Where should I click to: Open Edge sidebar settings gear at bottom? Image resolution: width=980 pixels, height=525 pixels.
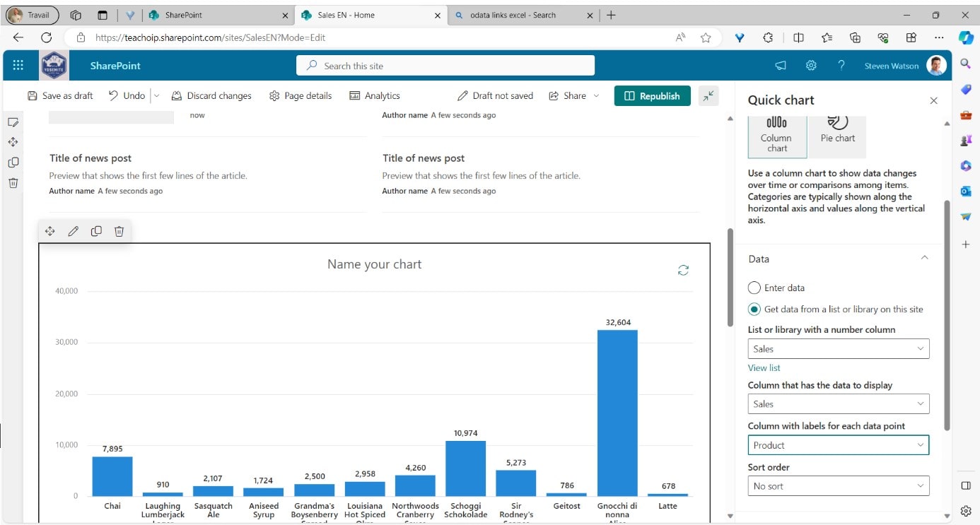coord(966,511)
